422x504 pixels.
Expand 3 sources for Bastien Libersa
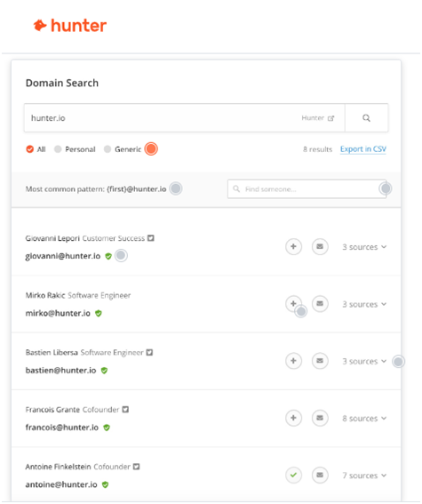pos(364,361)
